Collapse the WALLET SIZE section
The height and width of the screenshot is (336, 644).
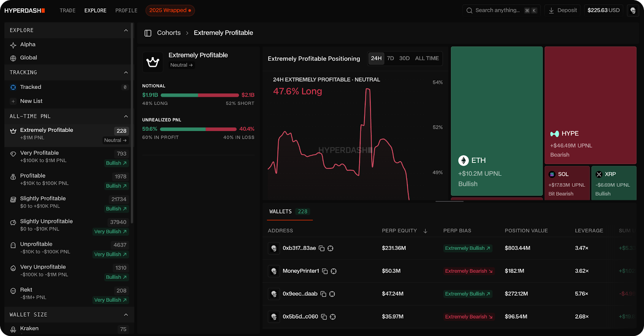(126, 315)
